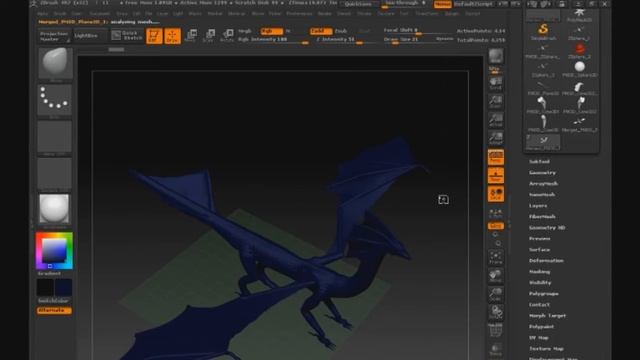Toggle Edit mode button
The height and width of the screenshot is (360, 640).
pos(154,36)
